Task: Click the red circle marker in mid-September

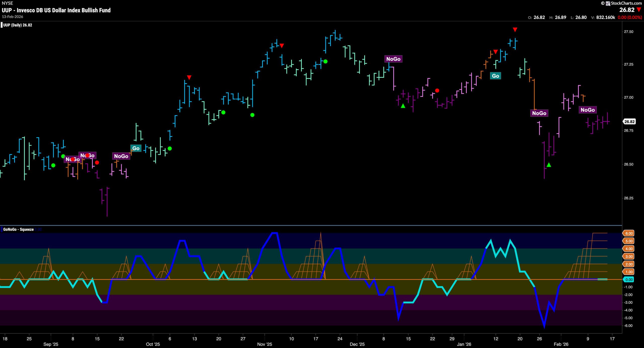Action: [97, 163]
